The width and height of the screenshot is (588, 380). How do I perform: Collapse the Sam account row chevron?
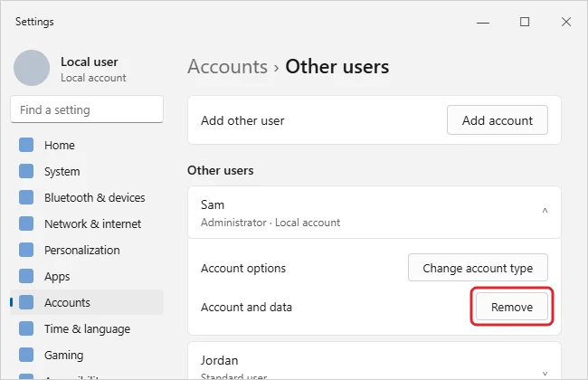point(545,211)
